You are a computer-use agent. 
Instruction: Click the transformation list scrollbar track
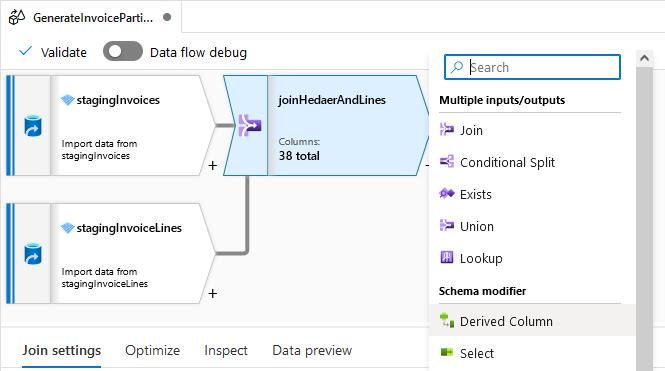[644, 218]
